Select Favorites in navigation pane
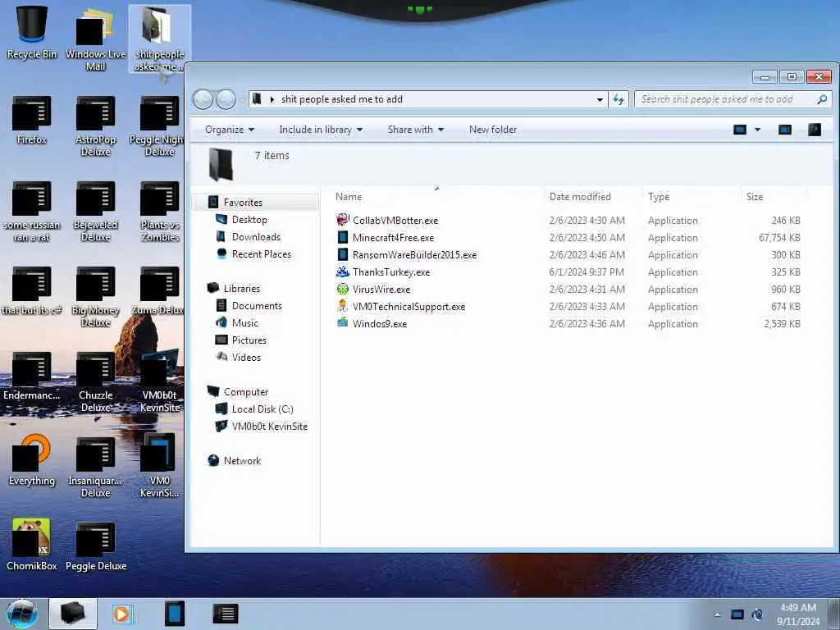 click(x=243, y=203)
